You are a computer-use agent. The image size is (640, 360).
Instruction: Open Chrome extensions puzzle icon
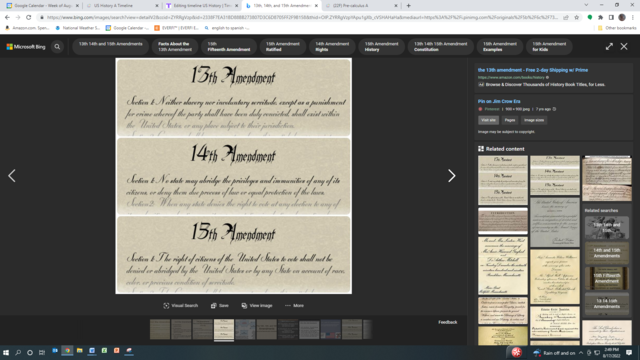(x=600, y=17)
